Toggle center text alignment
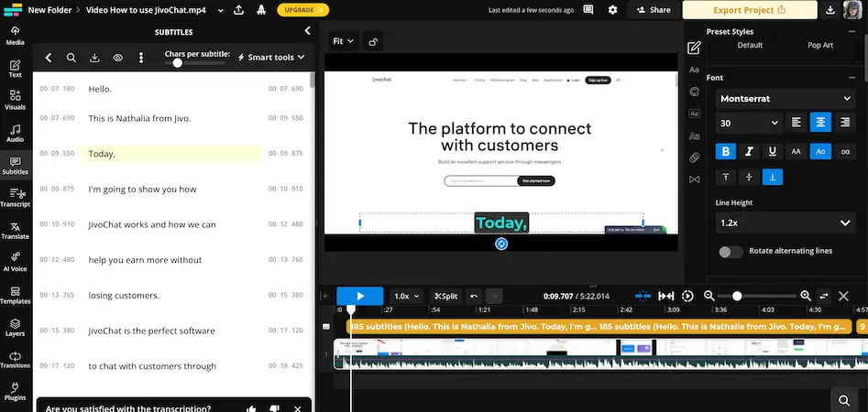Viewport: 868px width, 412px height. tap(820, 123)
